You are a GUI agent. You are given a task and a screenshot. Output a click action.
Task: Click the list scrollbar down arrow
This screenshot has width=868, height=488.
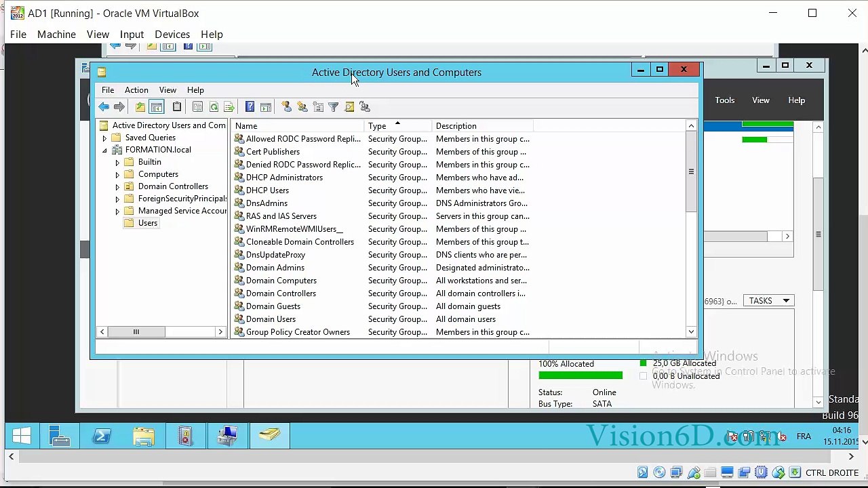click(691, 332)
